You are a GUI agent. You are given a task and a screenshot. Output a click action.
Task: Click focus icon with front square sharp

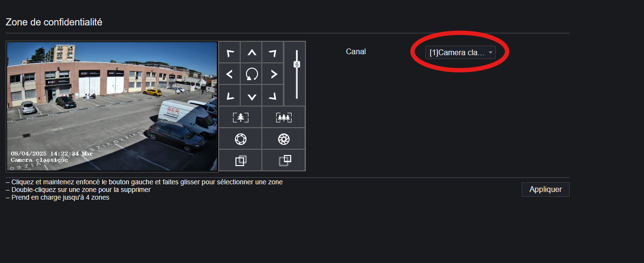240,160
